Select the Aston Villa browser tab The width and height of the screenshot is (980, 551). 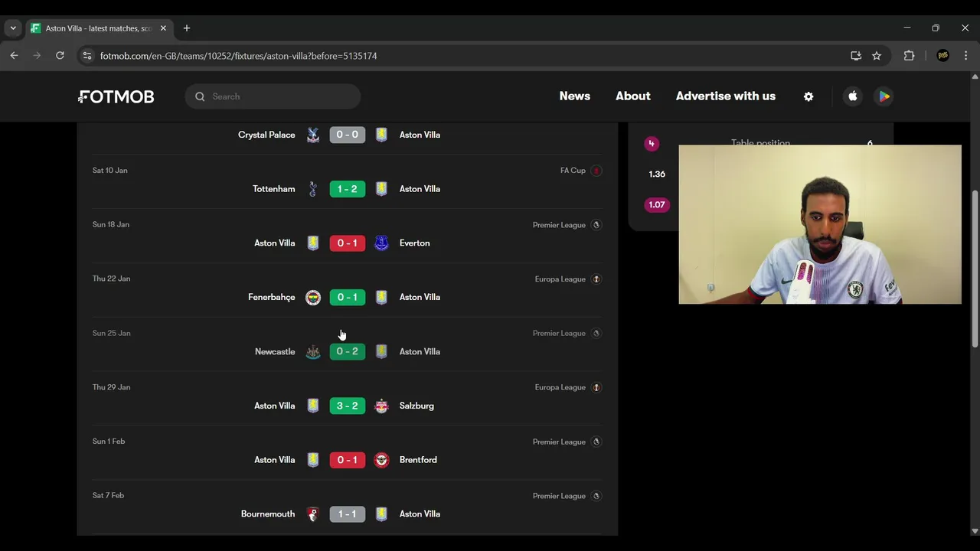(98, 28)
